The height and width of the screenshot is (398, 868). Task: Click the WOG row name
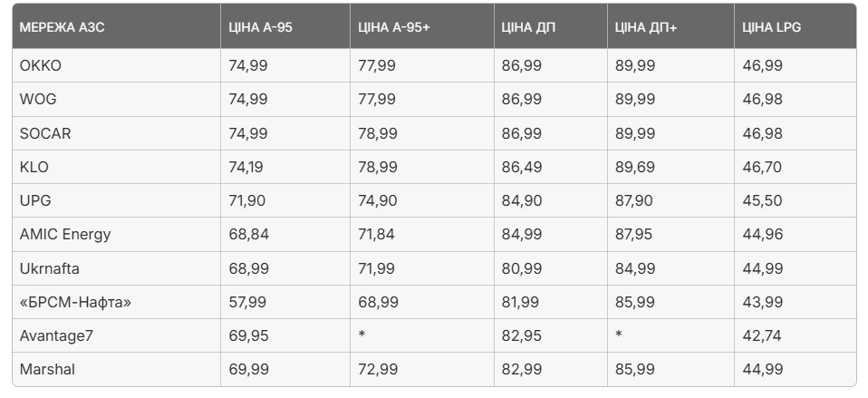(38, 99)
